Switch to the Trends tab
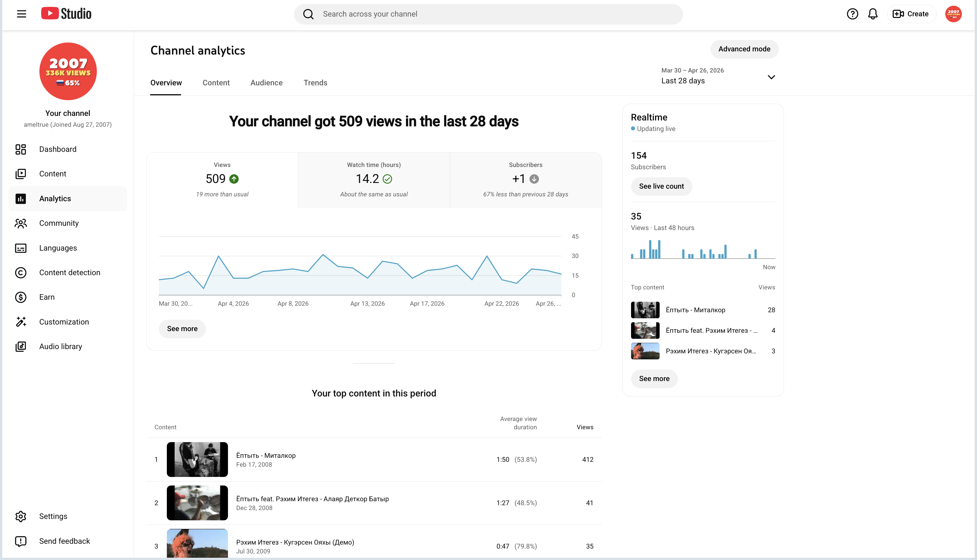977x560 pixels. pos(315,83)
